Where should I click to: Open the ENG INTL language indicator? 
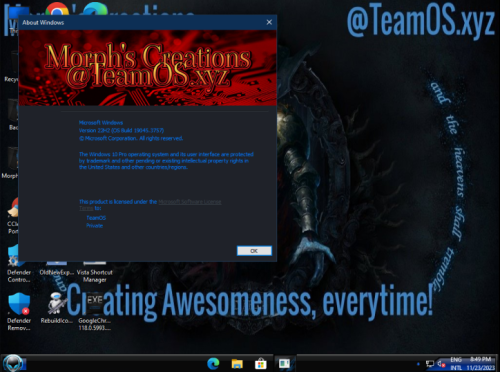[456, 363]
